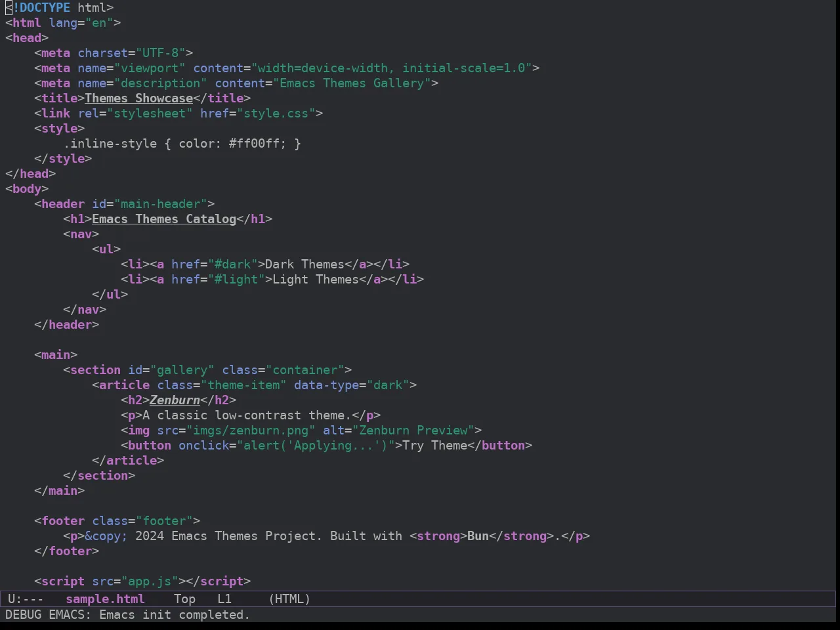The width and height of the screenshot is (840, 630).
Task: Click the "theme-item" class value
Action: (x=243, y=385)
